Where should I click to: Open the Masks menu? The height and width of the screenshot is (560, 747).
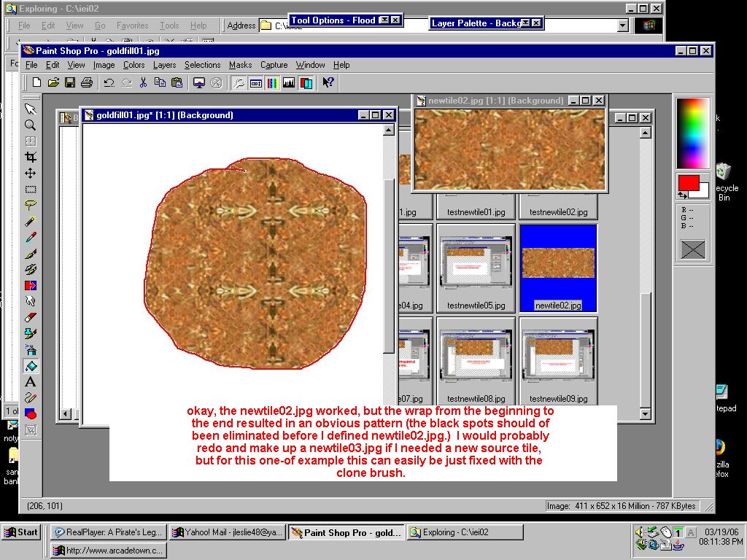240,65
